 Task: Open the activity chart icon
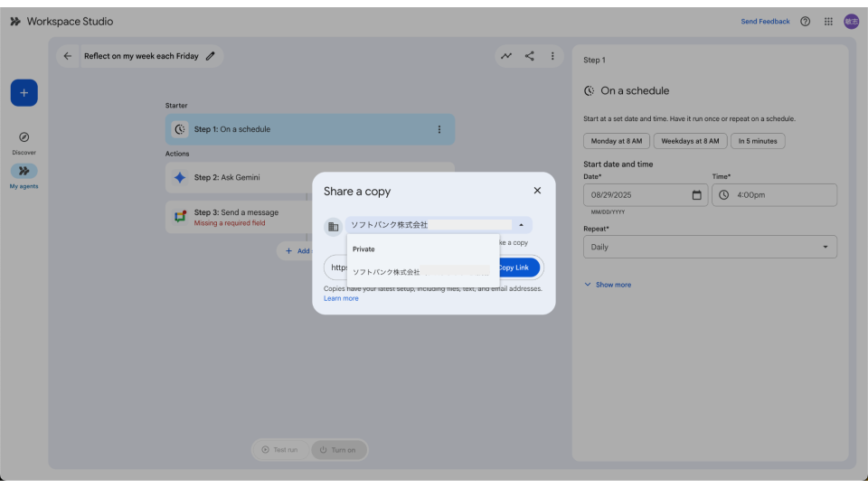[506, 56]
